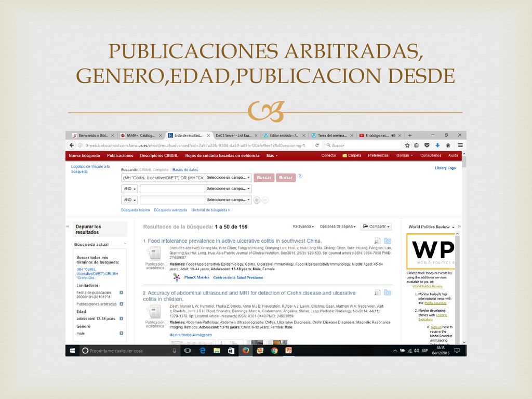532x399 pixels.
Task: Click the PlumX Metrics icon
Action: point(177,277)
